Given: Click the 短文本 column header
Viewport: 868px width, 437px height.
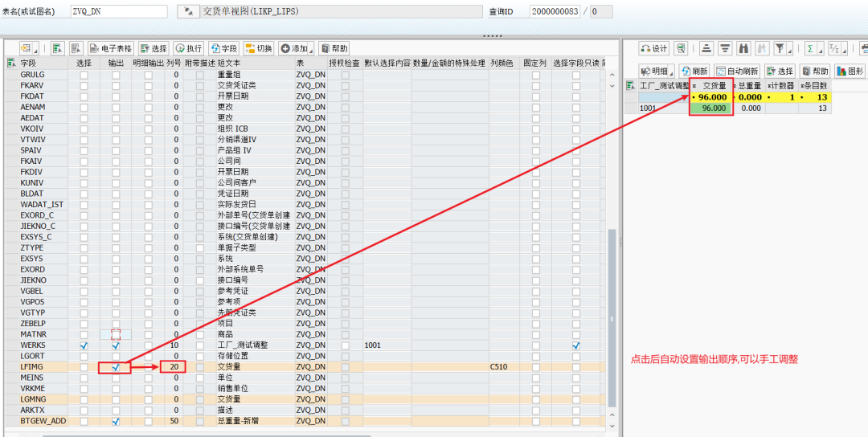Looking at the screenshot, I should [256, 63].
